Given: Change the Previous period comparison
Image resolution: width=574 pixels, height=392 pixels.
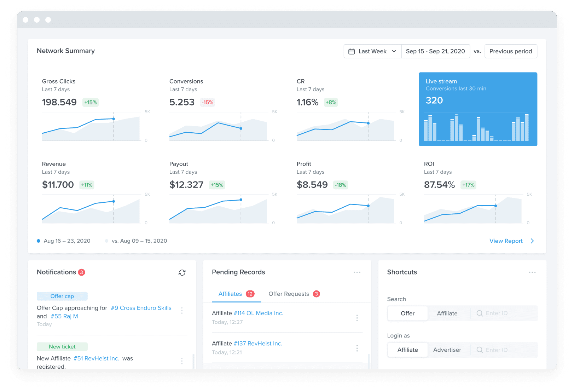Looking at the screenshot, I should click(x=511, y=51).
